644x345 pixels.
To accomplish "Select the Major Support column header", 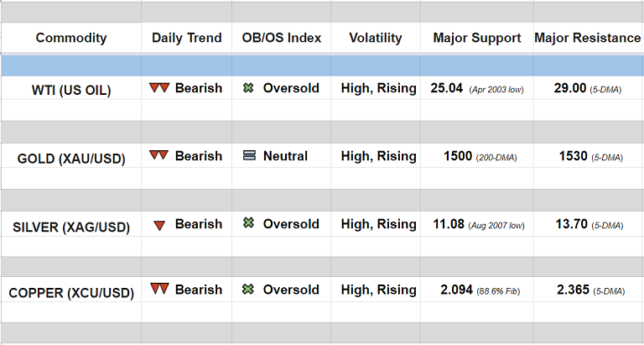I will coord(477,38).
